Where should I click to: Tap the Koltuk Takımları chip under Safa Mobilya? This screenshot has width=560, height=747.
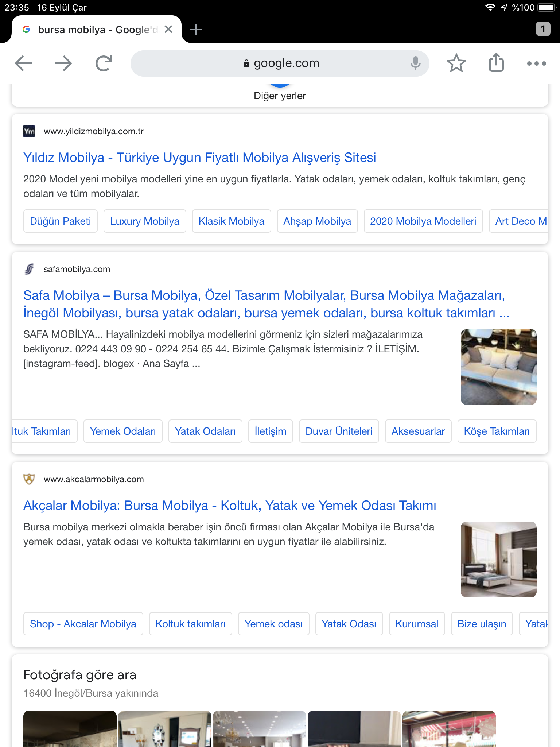(44, 431)
